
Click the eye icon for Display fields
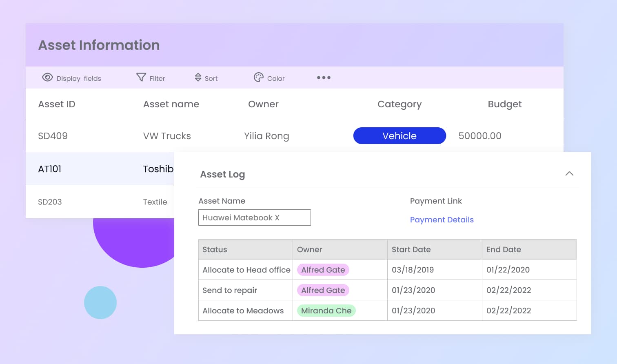(47, 78)
